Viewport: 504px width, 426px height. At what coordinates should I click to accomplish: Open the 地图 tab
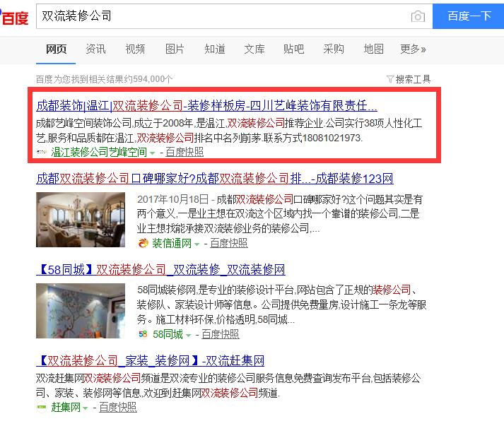pyautogui.click(x=373, y=49)
